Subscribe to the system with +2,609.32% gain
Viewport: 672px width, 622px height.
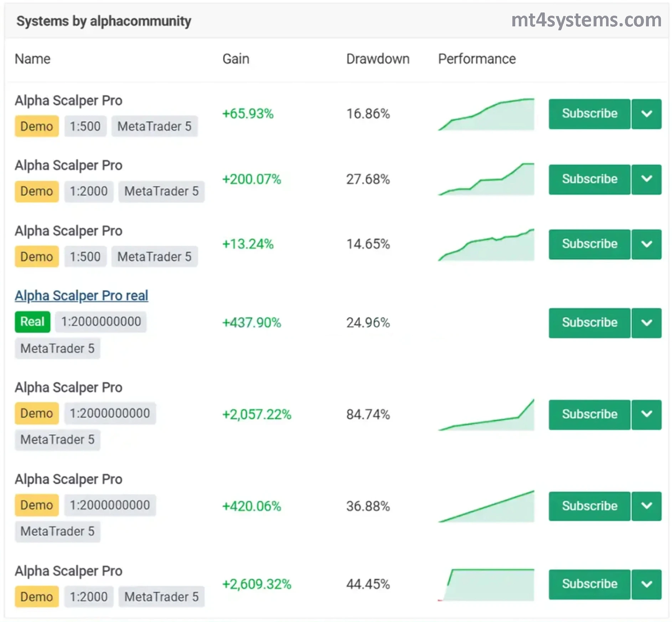(589, 584)
